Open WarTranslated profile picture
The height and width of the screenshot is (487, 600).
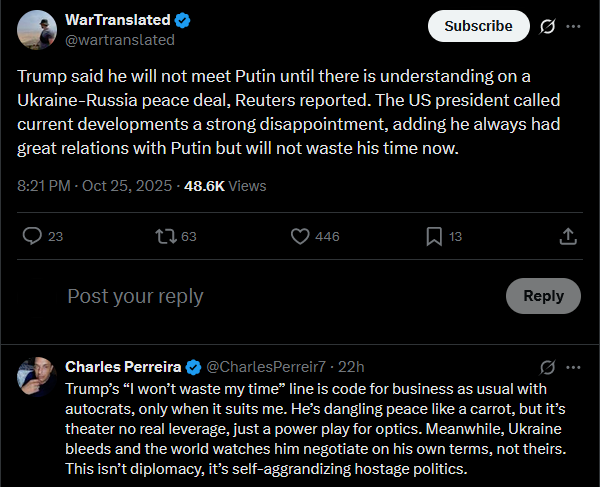(x=36, y=30)
